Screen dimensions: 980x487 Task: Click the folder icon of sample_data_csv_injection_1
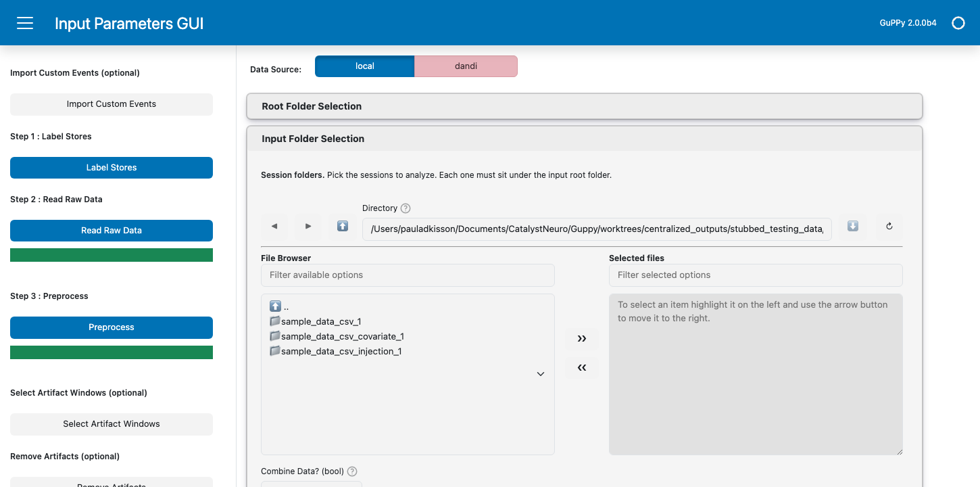click(x=274, y=351)
